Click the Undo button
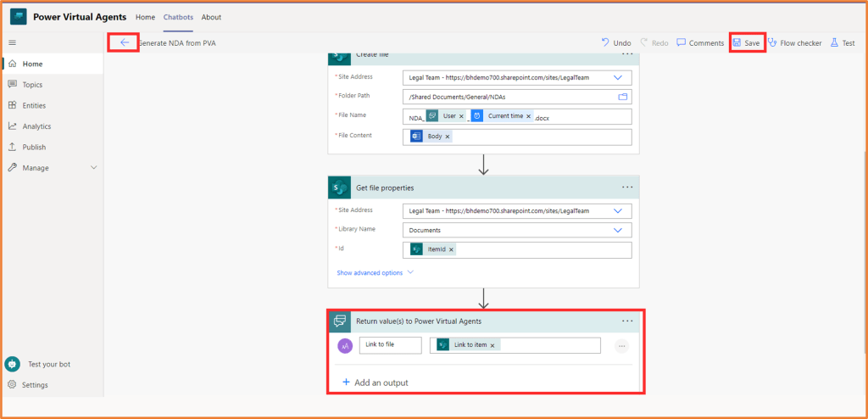This screenshot has height=419, width=868. coord(616,43)
